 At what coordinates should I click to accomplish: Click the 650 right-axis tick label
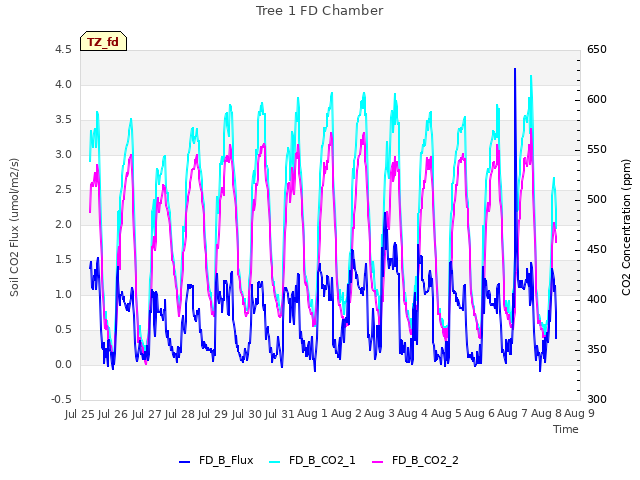(597, 50)
